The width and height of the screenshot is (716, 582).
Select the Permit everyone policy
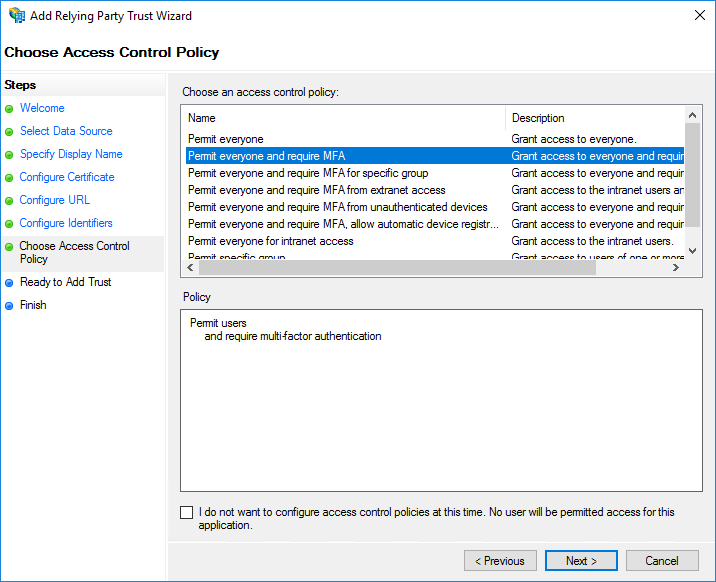(226, 139)
